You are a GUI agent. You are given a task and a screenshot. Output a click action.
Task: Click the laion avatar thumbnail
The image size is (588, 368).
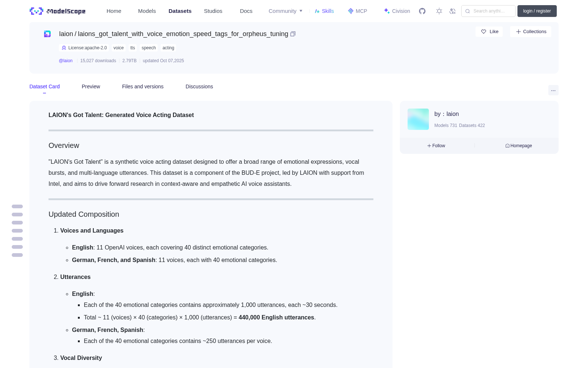coord(418,119)
